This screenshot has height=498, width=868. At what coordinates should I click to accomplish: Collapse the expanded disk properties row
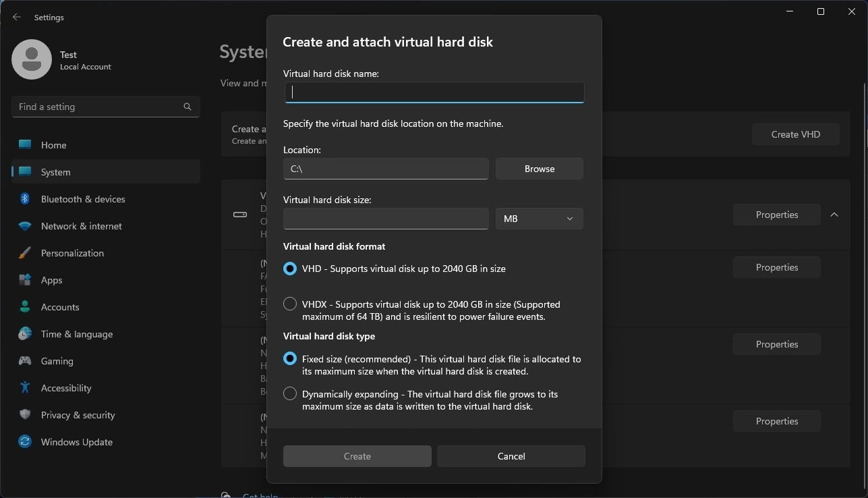click(x=834, y=215)
